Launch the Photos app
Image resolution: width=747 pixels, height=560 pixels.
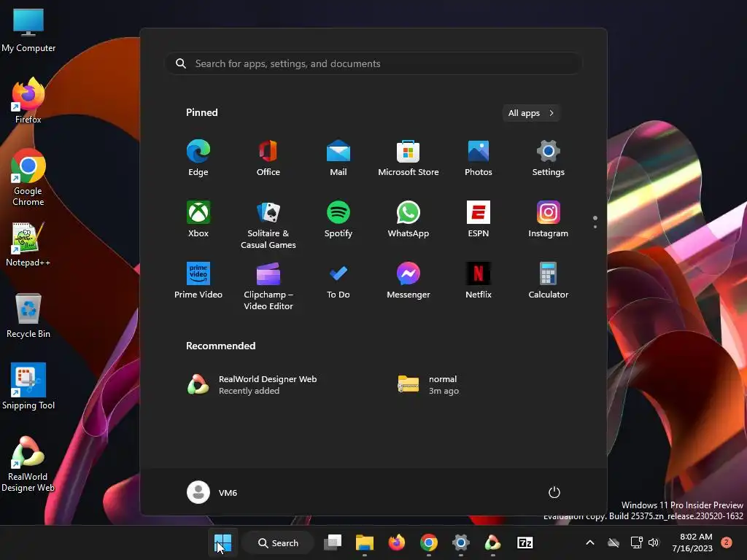tap(479, 158)
